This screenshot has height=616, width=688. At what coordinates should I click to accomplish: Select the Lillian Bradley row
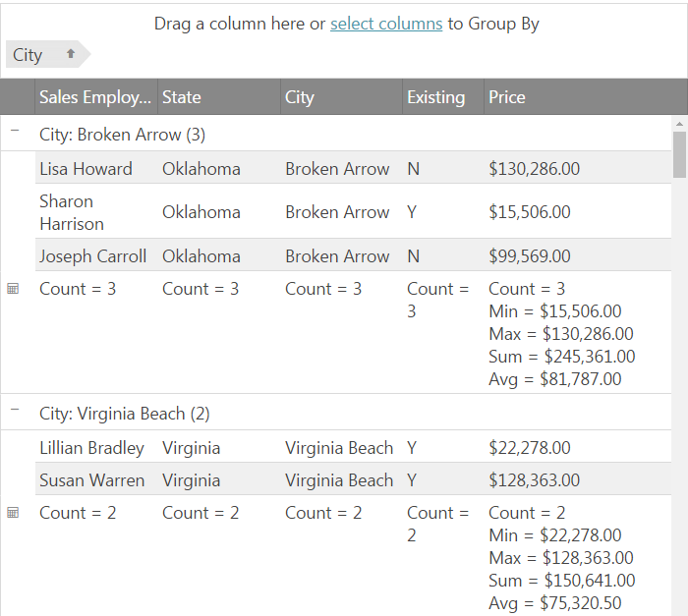91,448
